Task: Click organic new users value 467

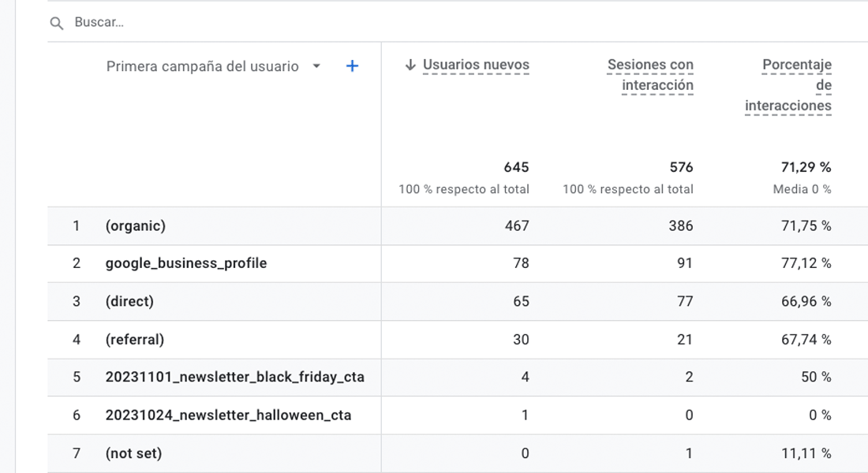Action: click(x=517, y=226)
